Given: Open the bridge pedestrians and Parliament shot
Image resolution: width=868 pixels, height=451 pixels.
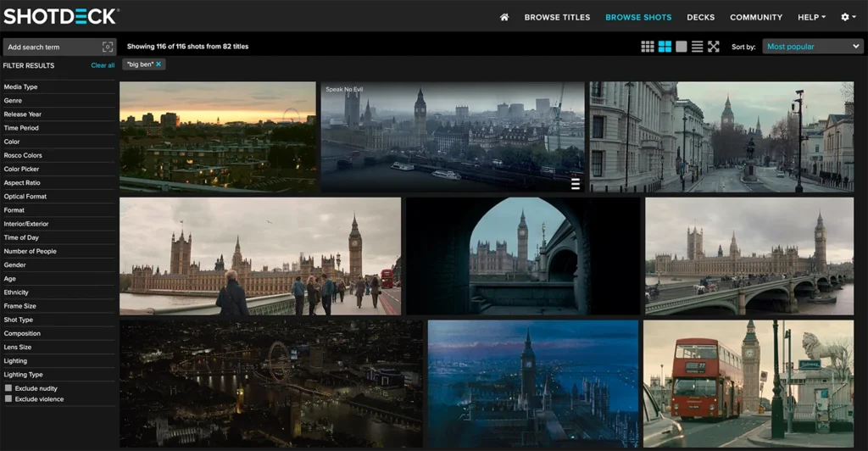Looking at the screenshot, I should [260, 256].
